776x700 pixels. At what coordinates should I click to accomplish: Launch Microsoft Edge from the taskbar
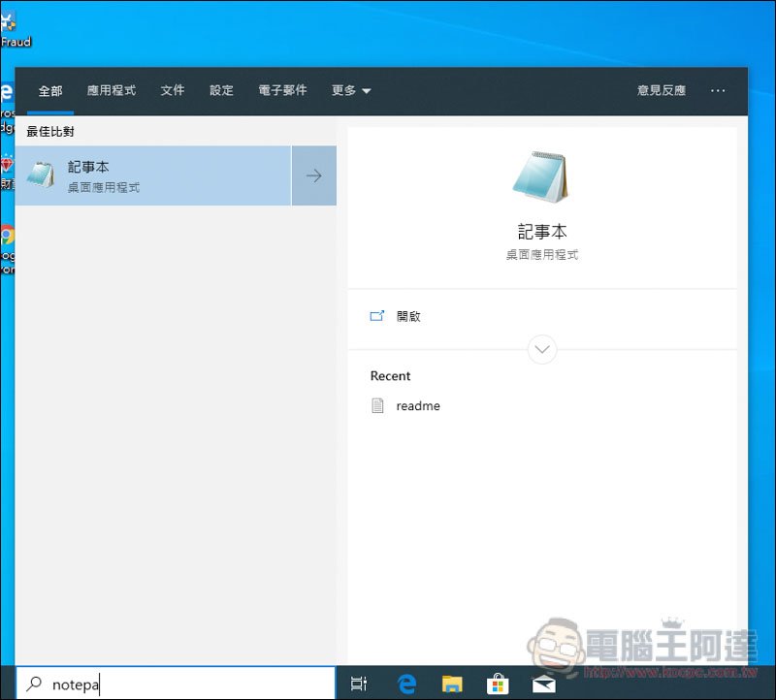pyautogui.click(x=406, y=684)
